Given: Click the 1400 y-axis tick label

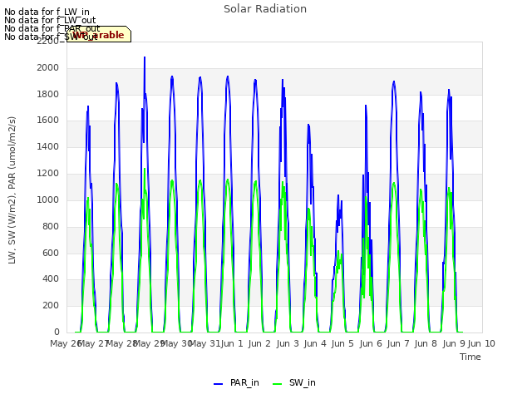Looking at the screenshot, I should tap(48, 147).
